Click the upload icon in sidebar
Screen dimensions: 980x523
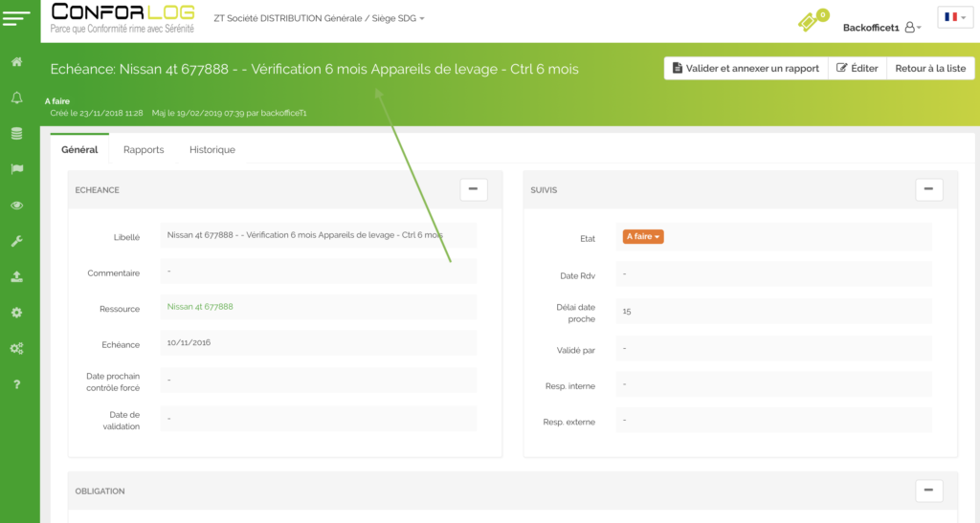(16, 276)
